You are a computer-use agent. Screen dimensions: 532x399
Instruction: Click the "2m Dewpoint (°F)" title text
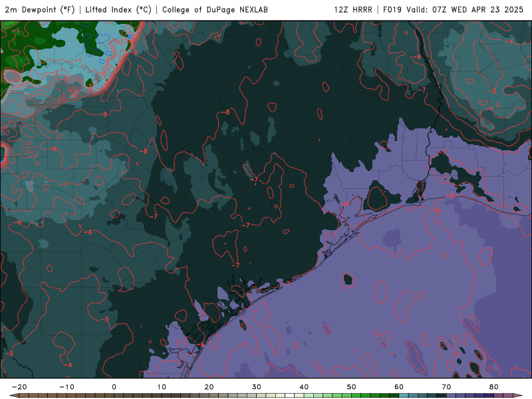40,9
